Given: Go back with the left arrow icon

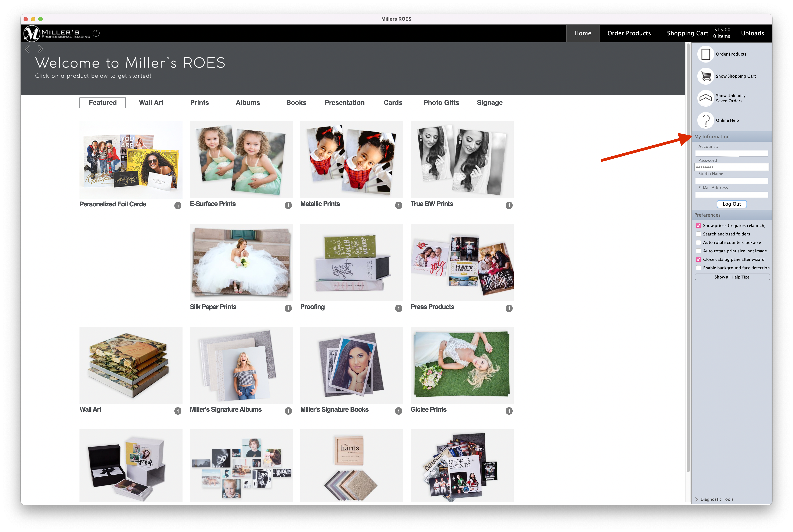Looking at the screenshot, I should coord(27,49).
